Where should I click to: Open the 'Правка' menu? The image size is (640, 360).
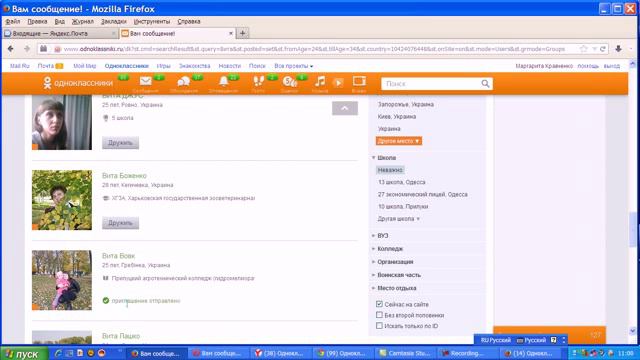coord(37,21)
